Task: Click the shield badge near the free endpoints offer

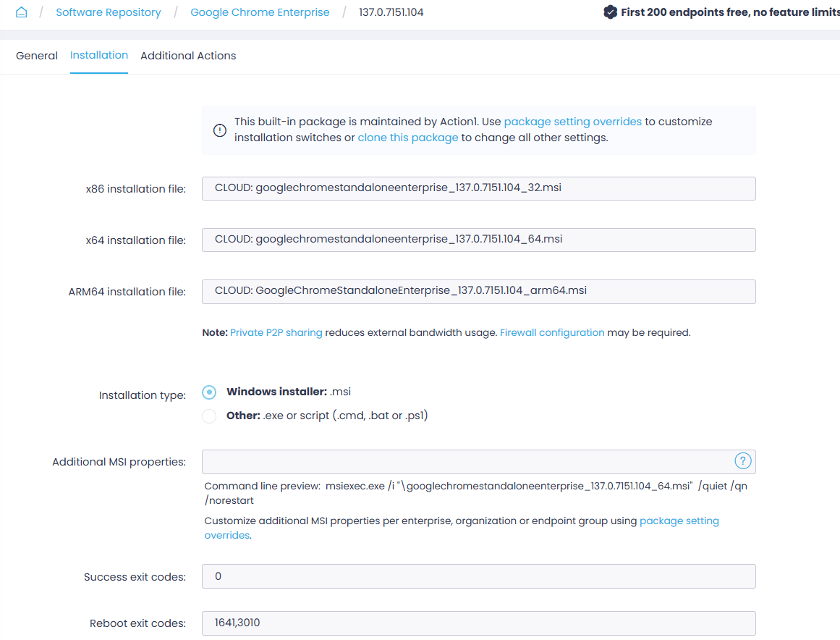Action: click(610, 12)
